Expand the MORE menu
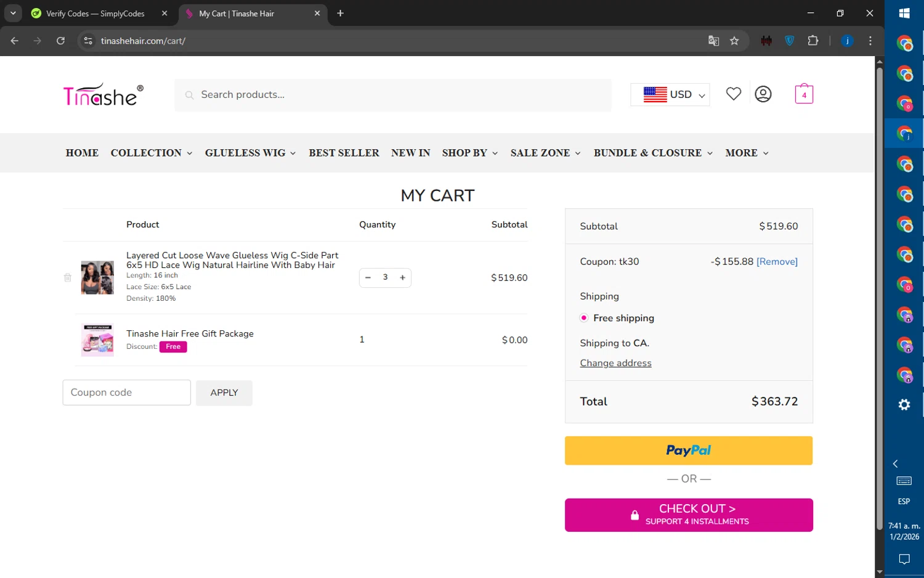This screenshot has height=578, width=924. click(747, 153)
